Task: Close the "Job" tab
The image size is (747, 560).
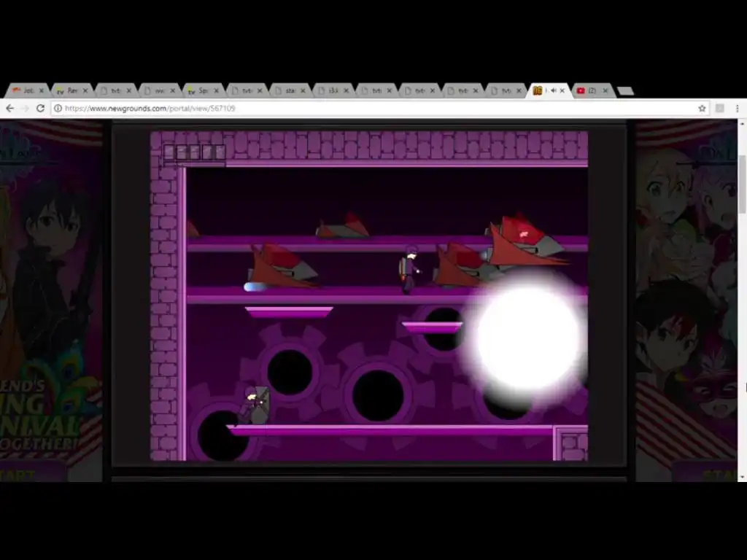Action: tap(42, 90)
